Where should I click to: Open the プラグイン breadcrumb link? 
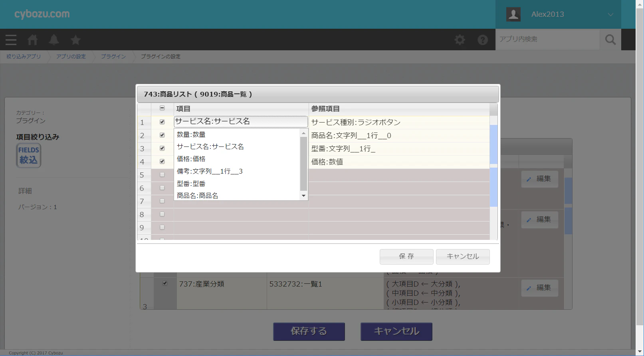tap(113, 57)
